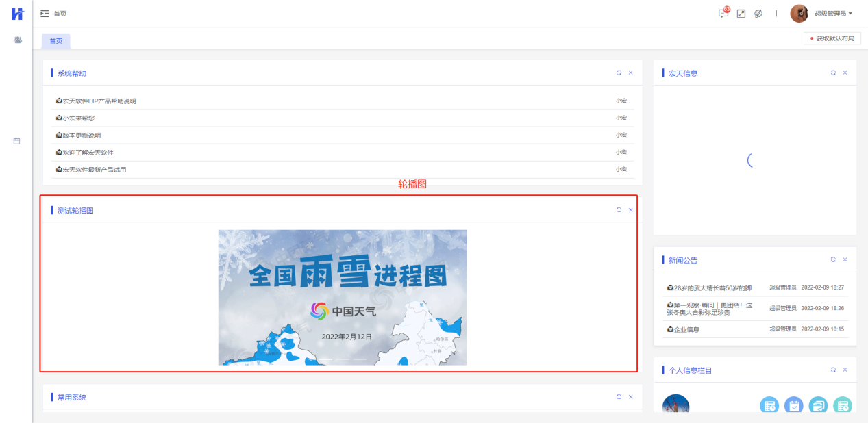Click the clipboard checkmark round icon

tap(794, 405)
